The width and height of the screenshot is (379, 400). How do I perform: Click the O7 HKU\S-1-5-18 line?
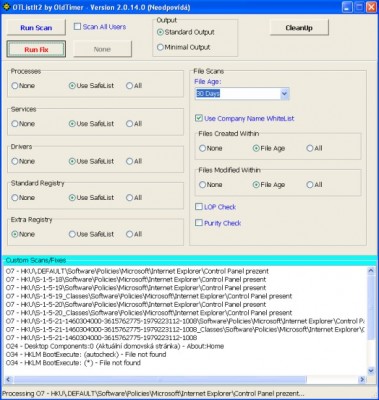136,280
